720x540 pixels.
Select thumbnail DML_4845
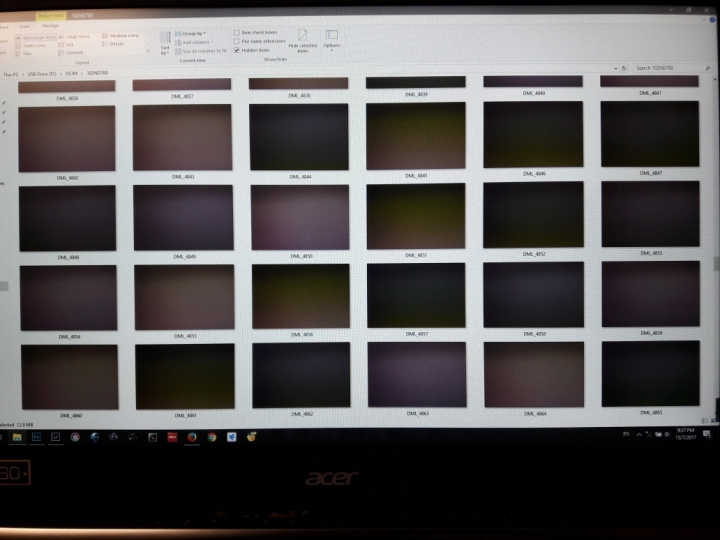click(x=416, y=136)
